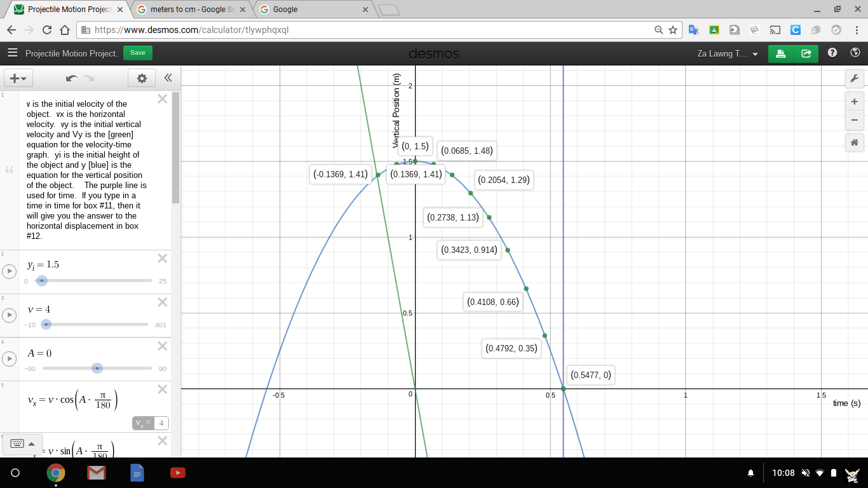868x488 pixels.
Task: Close the Google tab
Action: coord(365,10)
